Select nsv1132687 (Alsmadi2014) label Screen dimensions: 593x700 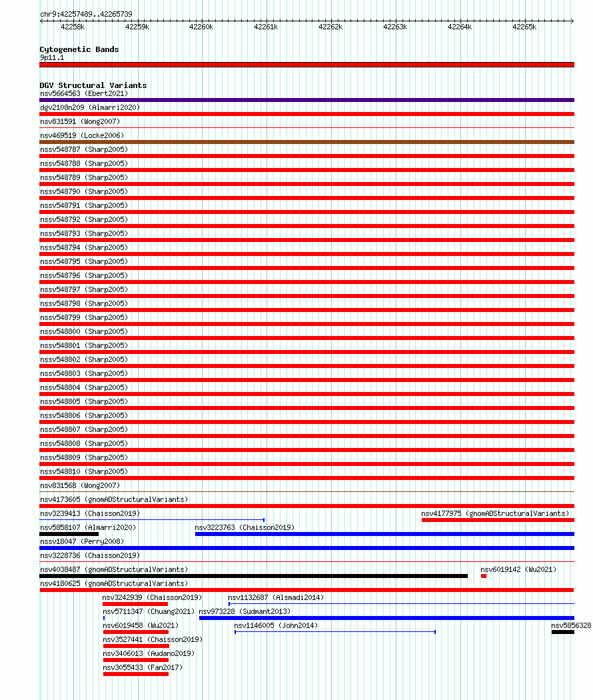coord(276,597)
